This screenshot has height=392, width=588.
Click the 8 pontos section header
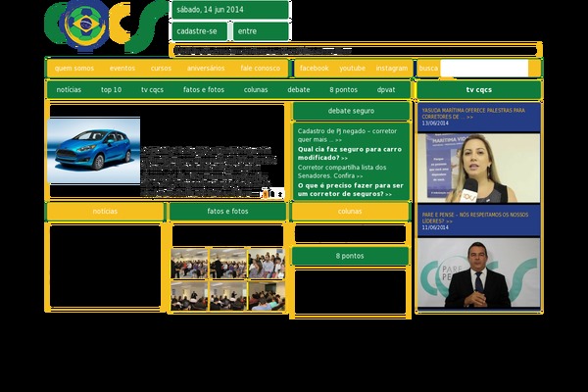click(350, 256)
